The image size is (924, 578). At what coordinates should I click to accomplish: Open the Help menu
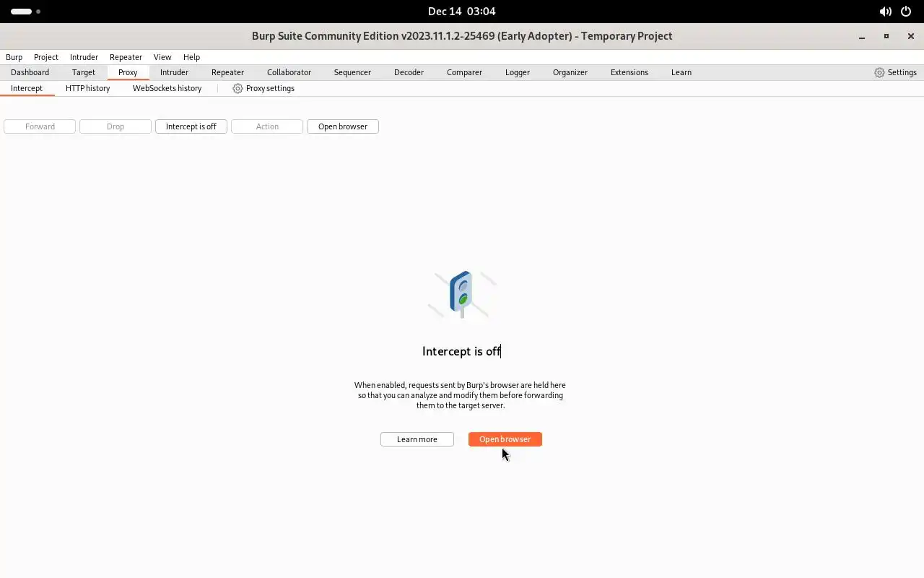tap(191, 57)
